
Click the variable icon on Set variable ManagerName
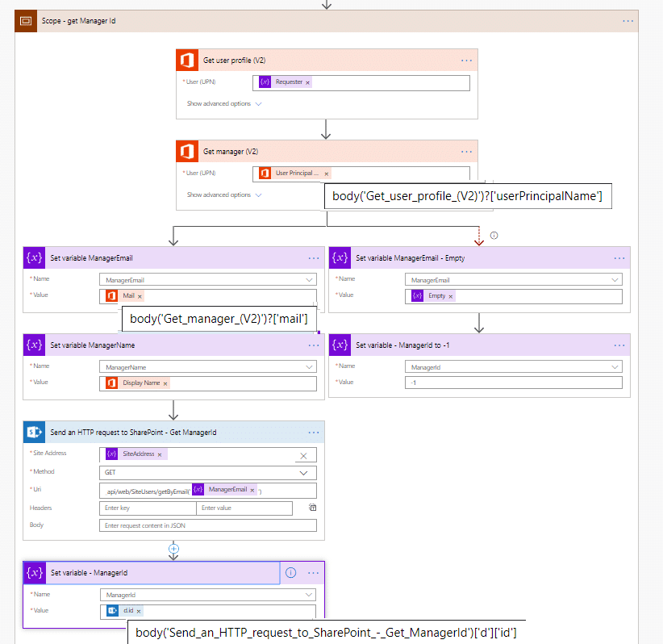coord(35,345)
